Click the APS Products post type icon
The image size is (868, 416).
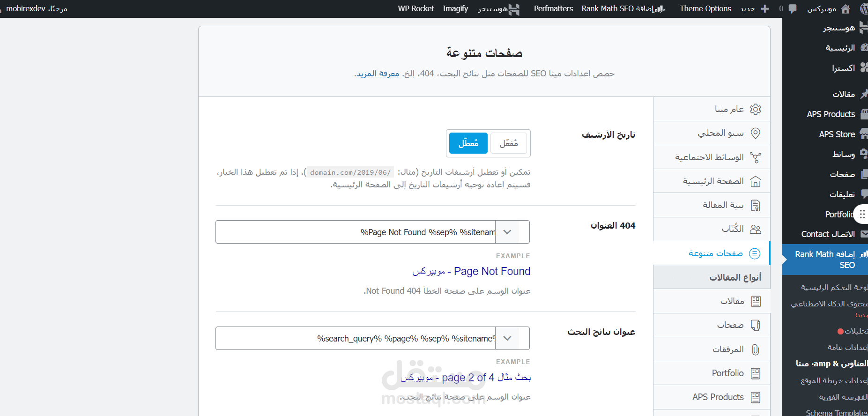point(755,397)
